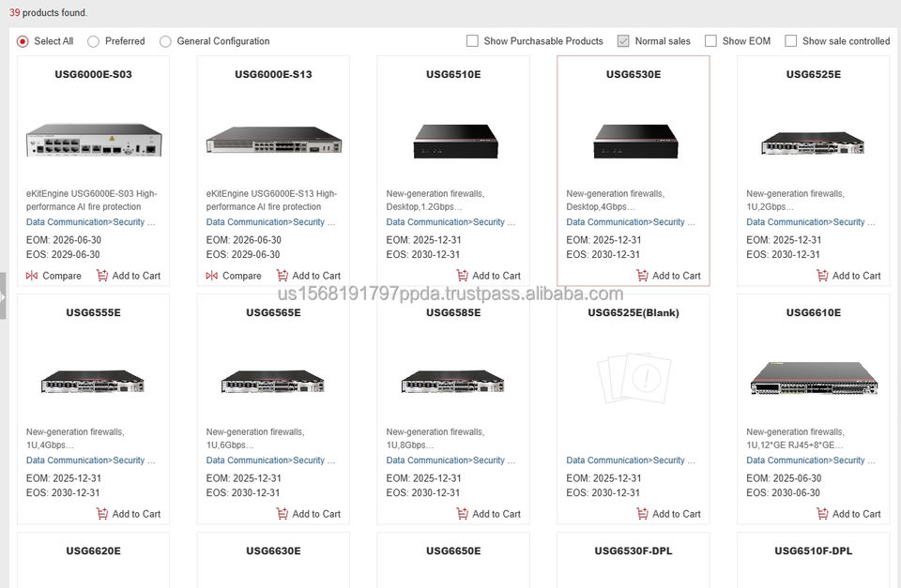The width and height of the screenshot is (901, 588).
Task: Click the cart icon for USG6530E
Action: [x=642, y=276]
